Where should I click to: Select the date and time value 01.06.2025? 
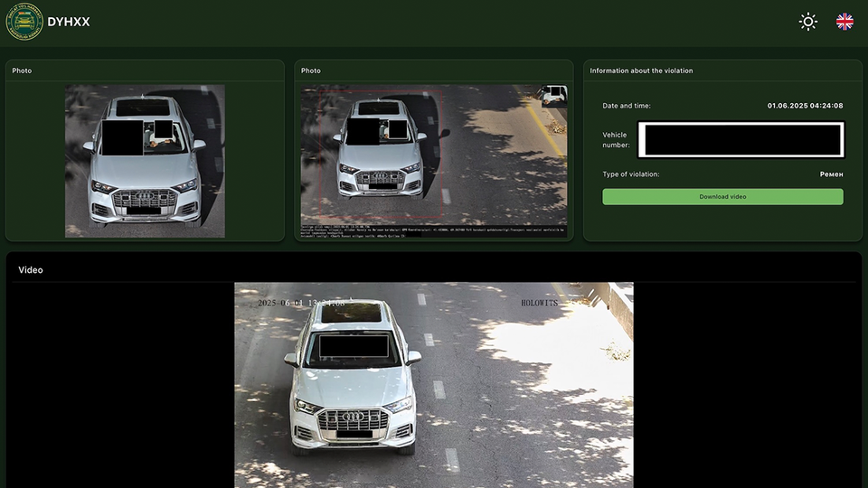(805, 106)
